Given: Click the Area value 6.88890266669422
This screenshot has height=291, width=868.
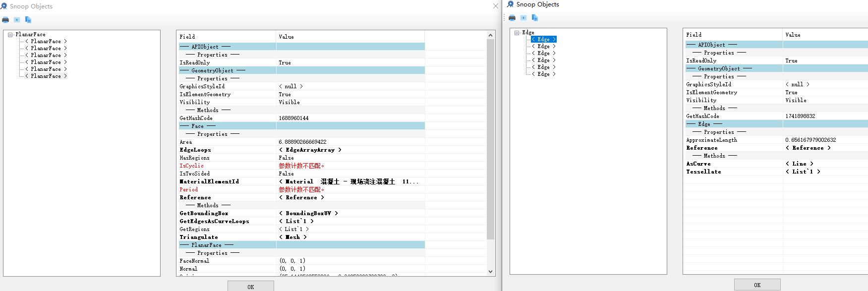Looking at the screenshot, I should [x=302, y=142].
